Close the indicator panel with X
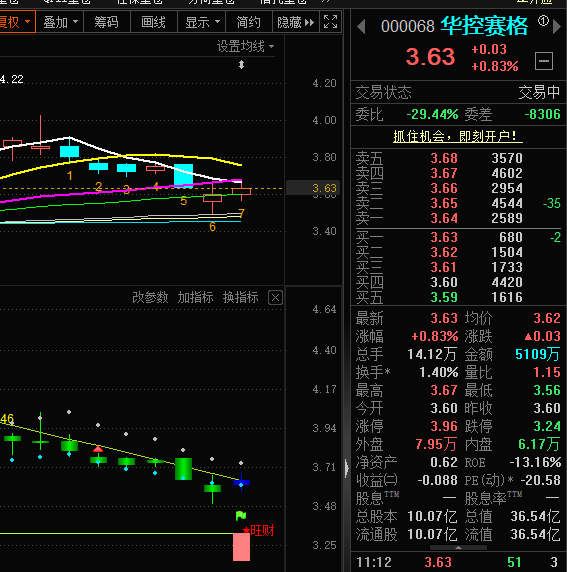This screenshot has height=572, width=567. [275, 298]
